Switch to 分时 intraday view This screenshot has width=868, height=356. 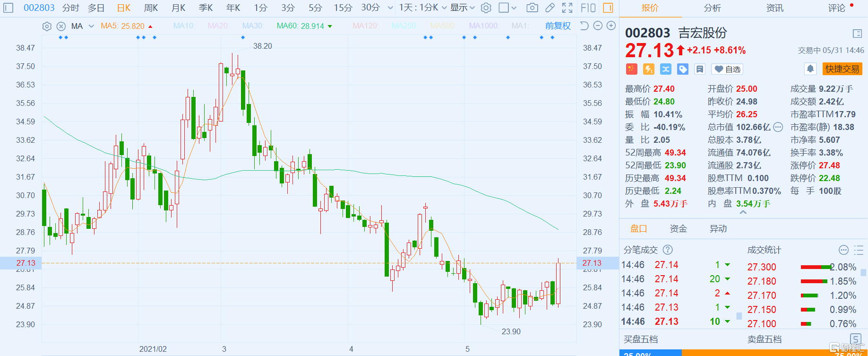pos(70,8)
